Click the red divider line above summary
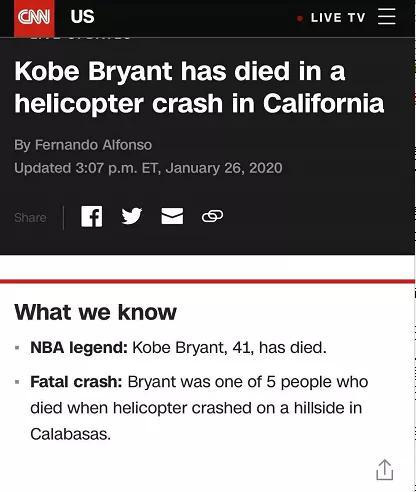416x492 pixels. tap(207, 282)
